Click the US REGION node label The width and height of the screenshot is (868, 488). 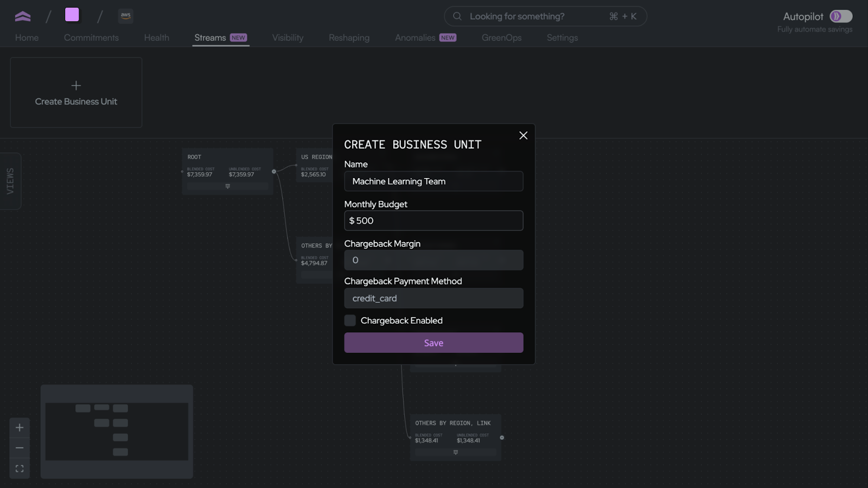(317, 157)
